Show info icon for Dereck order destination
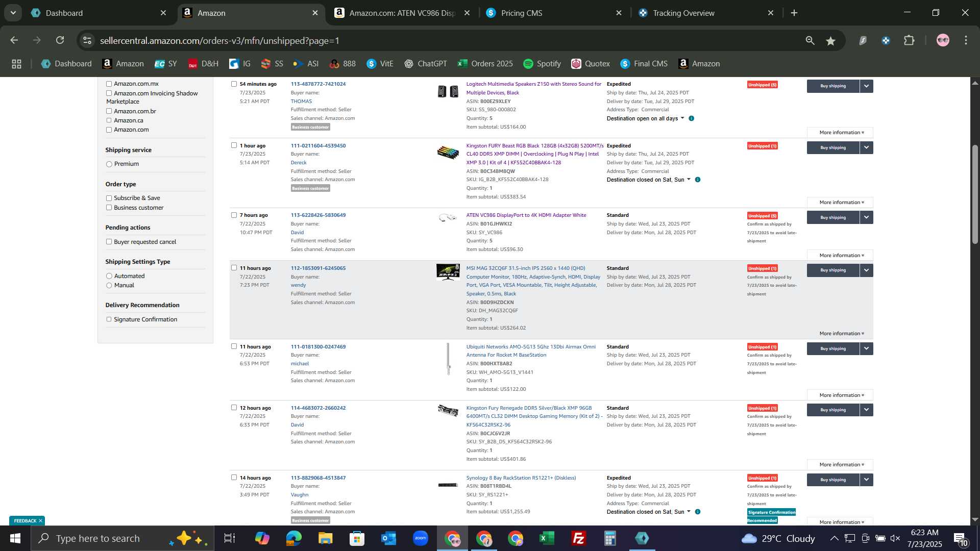Viewport: 980px width, 551px height. coord(698,180)
